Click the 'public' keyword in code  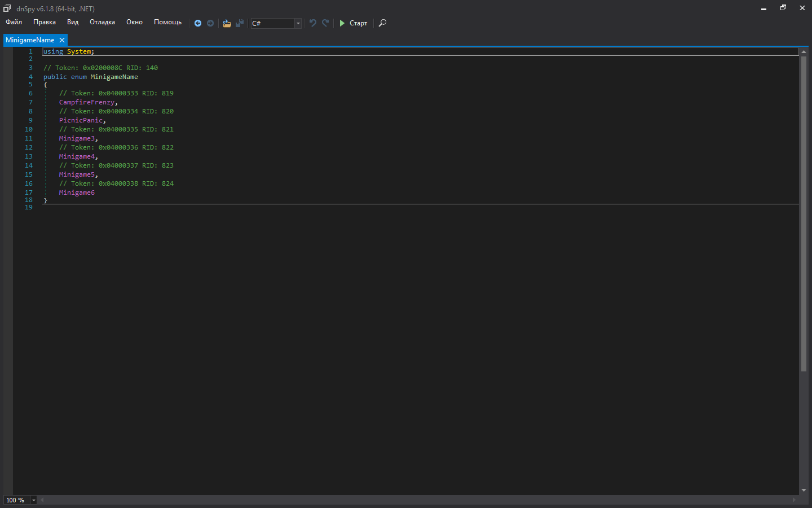click(x=55, y=77)
